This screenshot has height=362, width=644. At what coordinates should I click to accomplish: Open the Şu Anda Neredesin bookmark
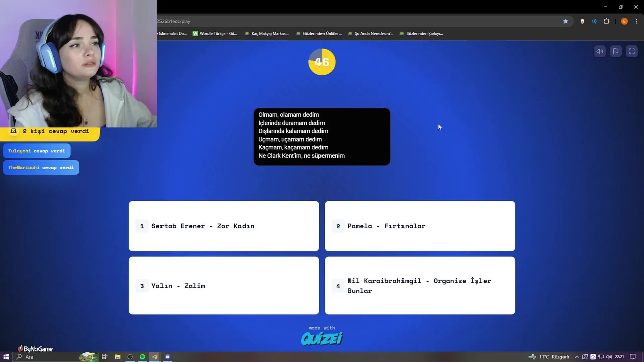370,33
